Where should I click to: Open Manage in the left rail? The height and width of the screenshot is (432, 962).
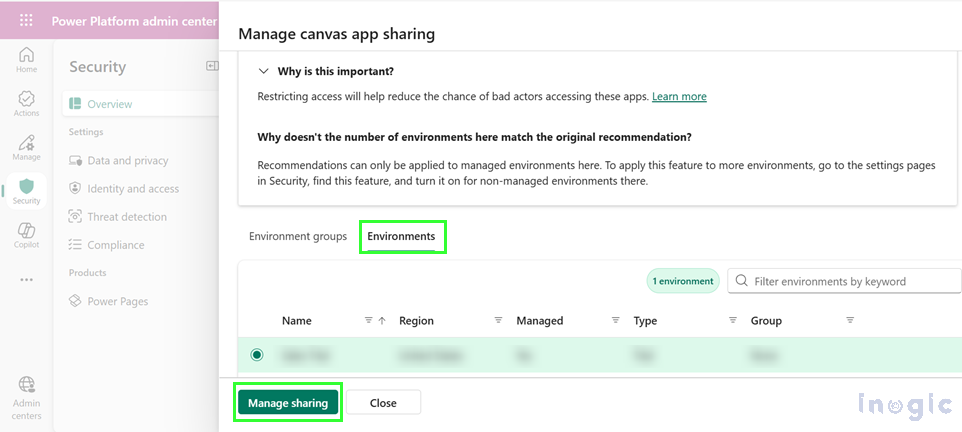pos(26,148)
